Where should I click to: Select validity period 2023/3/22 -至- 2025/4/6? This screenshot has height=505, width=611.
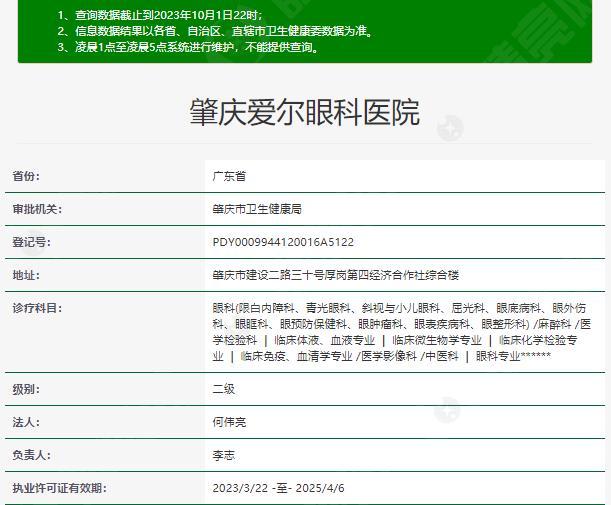tap(279, 488)
